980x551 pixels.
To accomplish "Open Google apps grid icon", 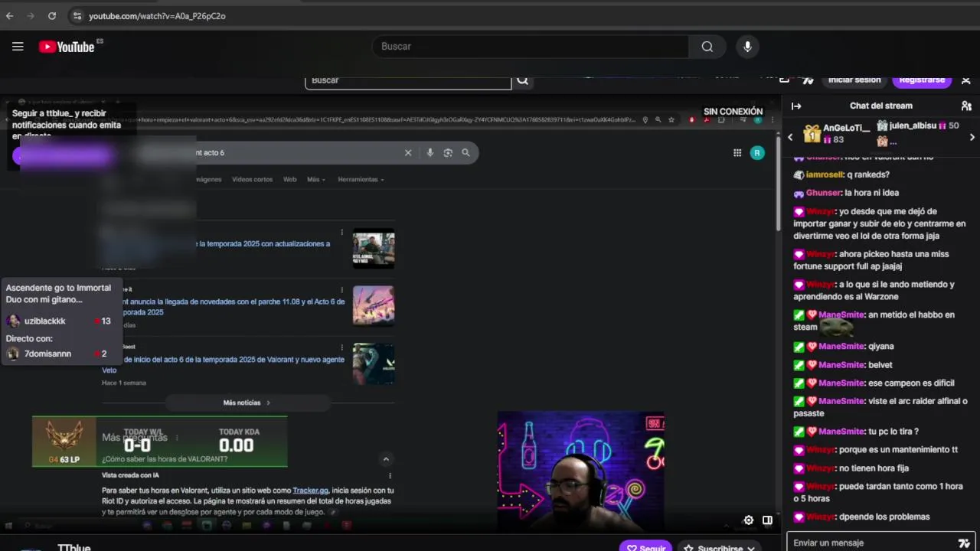I will [737, 153].
